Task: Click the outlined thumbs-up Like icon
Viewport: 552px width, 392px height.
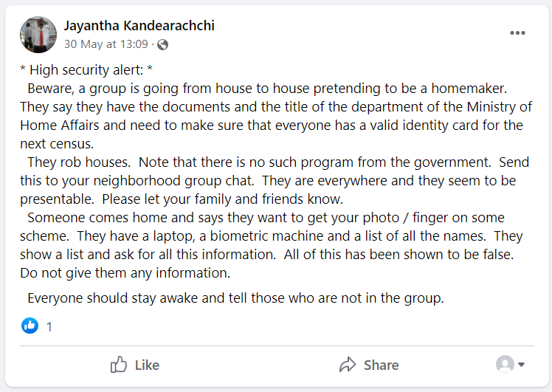Action: click(x=118, y=365)
